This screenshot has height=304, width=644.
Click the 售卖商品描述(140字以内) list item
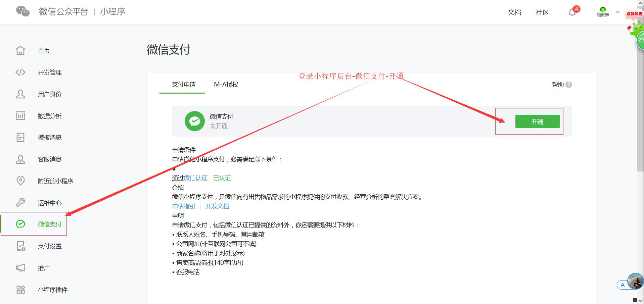click(210, 263)
